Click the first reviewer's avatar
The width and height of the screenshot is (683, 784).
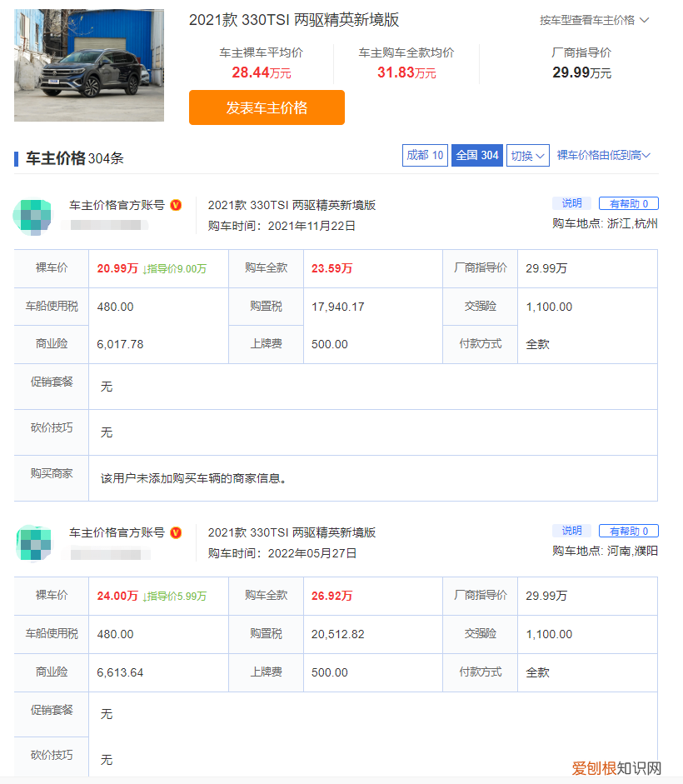30,216
